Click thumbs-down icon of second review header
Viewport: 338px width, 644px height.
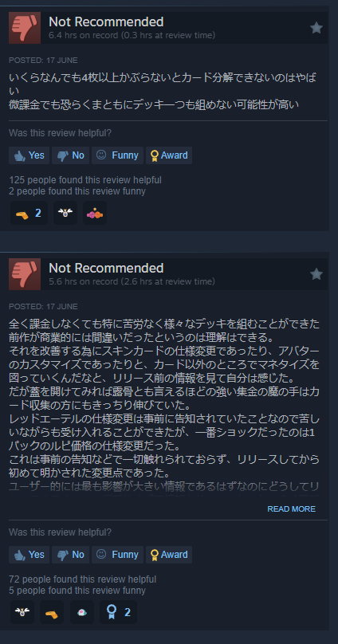[25, 274]
